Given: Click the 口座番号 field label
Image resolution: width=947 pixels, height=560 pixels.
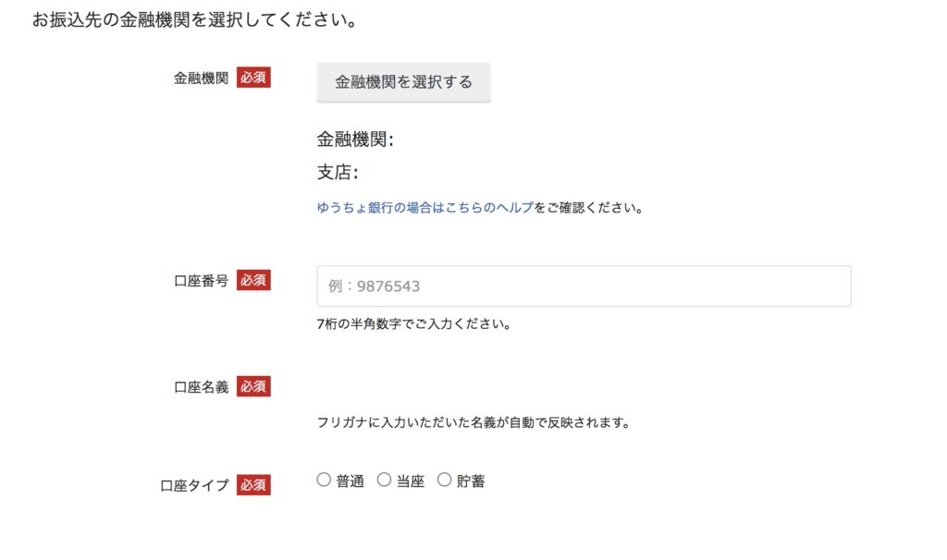Looking at the screenshot, I should pos(201,281).
